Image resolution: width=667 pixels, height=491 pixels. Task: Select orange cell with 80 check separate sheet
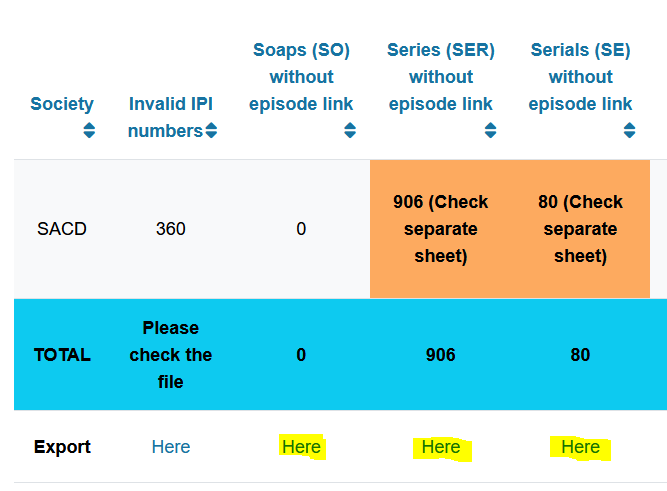tap(580, 229)
